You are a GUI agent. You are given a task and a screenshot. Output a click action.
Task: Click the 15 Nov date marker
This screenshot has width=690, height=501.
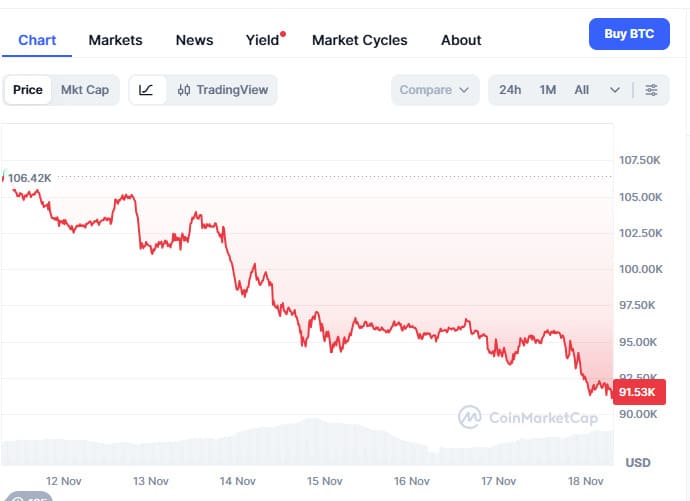click(x=325, y=481)
